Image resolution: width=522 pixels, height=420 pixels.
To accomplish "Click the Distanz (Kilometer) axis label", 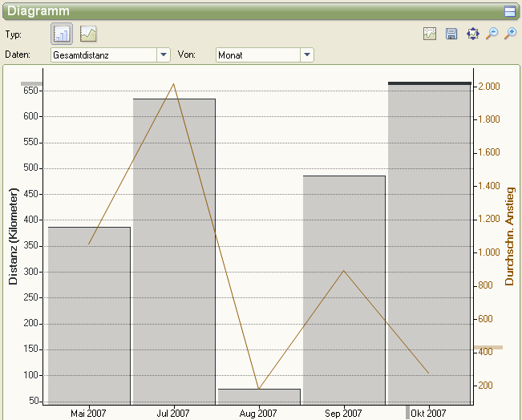I will coord(14,237).
